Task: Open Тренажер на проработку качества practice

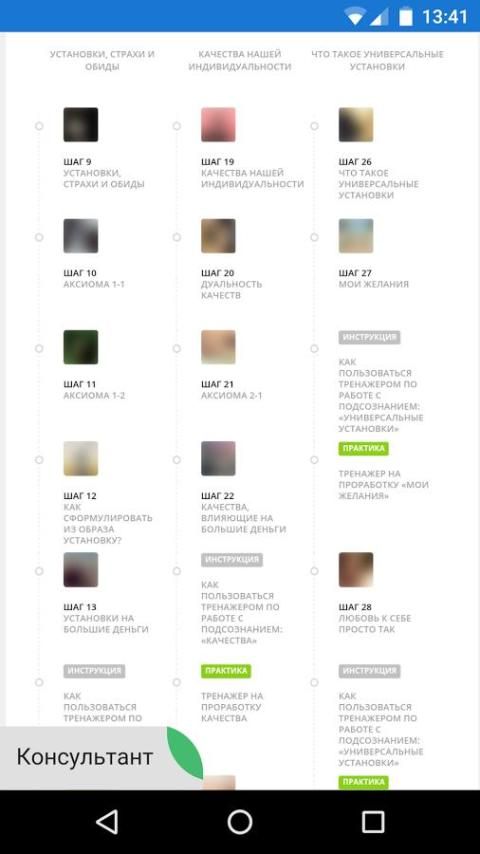Action: tap(232, 707)
